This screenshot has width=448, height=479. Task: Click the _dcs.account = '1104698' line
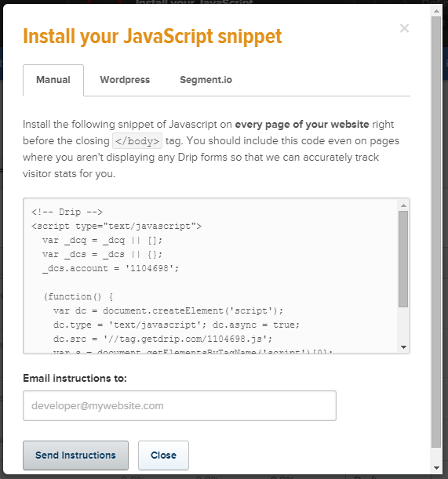point(111,269)
